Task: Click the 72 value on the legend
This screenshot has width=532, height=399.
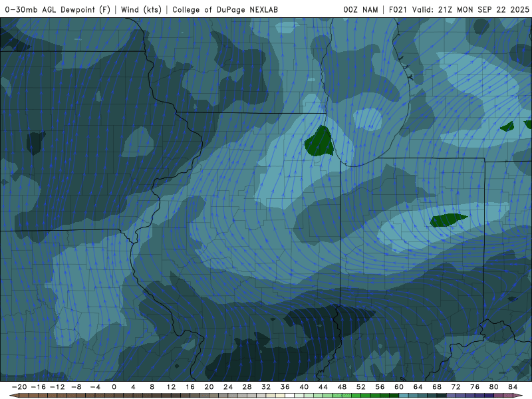Action: [x=456, y=387]
